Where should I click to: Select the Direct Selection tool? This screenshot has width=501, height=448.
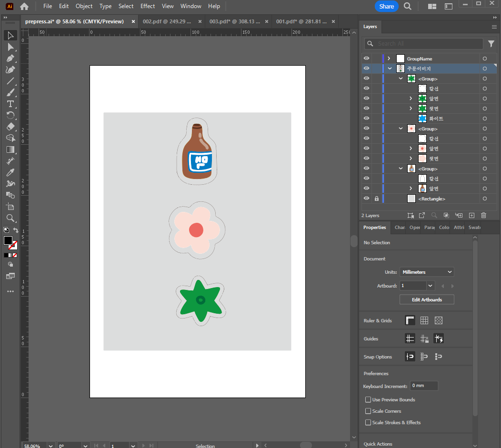click(x=10, y=47)
